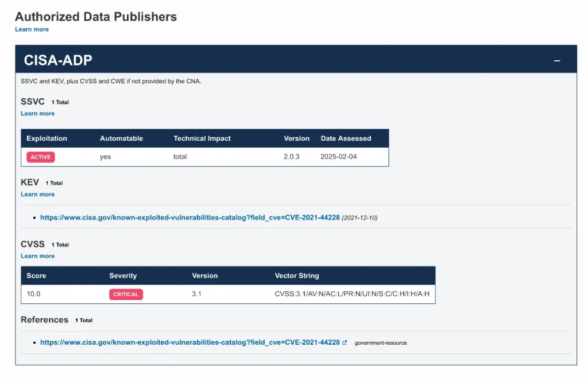The width and height of the screenshot is (588, 378).
Task: Open the References government-resource catalog URL
Action: 189,342
